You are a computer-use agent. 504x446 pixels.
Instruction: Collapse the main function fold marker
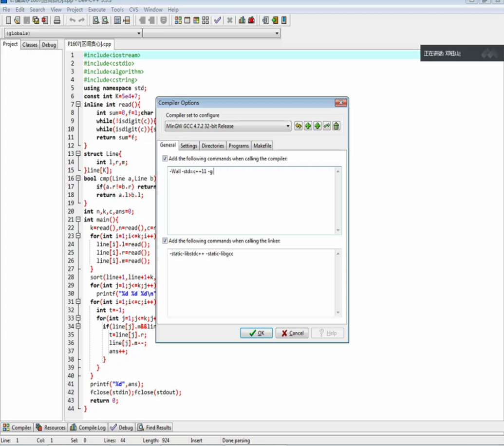78,220
